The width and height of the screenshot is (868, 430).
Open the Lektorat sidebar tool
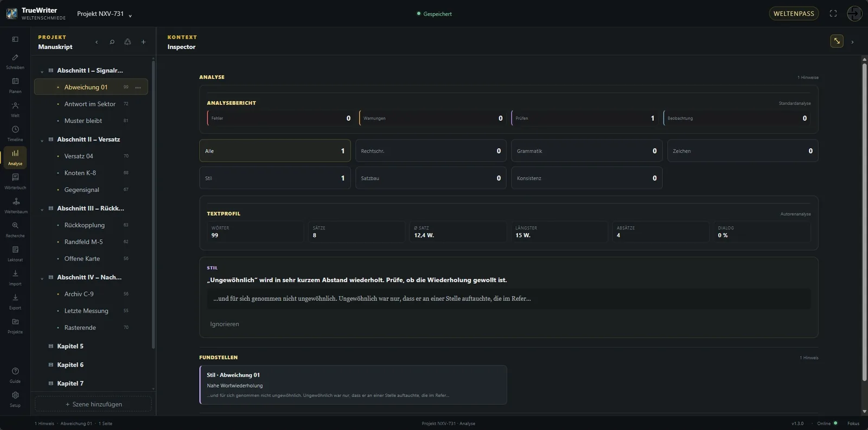coord(15,253)
